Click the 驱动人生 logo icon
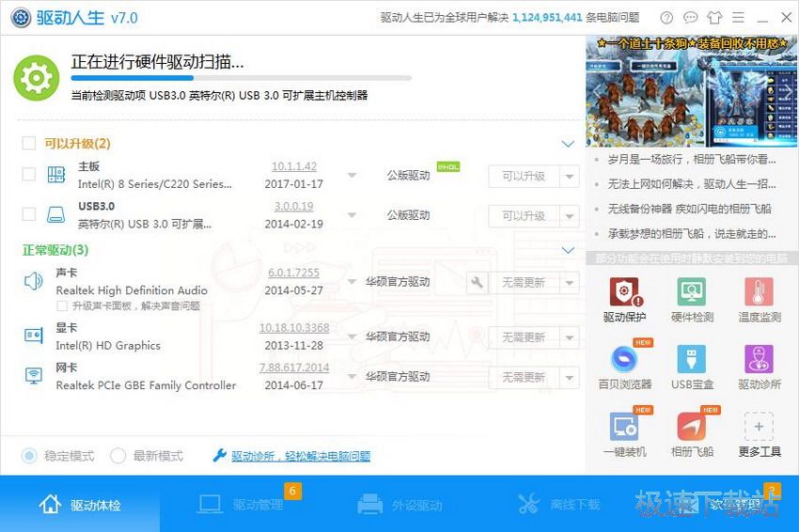Viewport: 799px width, 532px height. (x=21, y=18)
